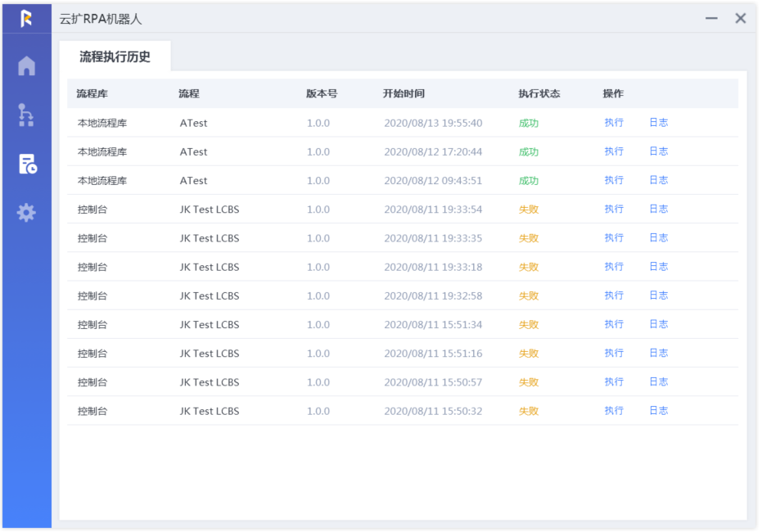
Task: Open 日志 for ATest run at 17:20:44
Action: 659,151
